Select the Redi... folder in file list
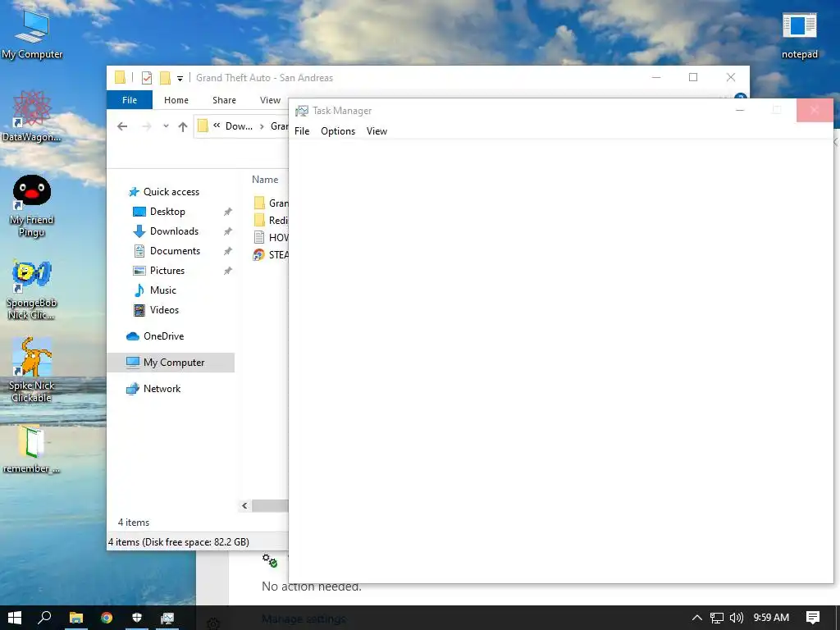The image size is (840, 630). point(271,220)
